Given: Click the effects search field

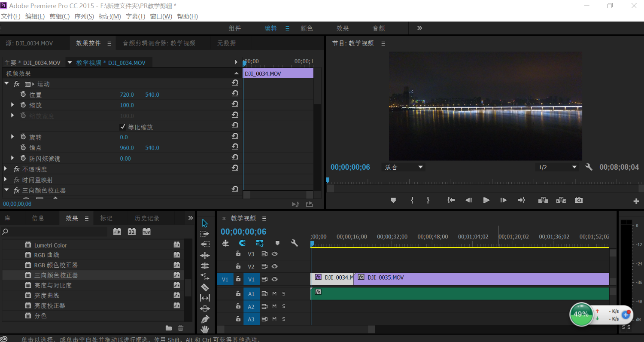Looking at the screenshot, I should tap(54, 232).
